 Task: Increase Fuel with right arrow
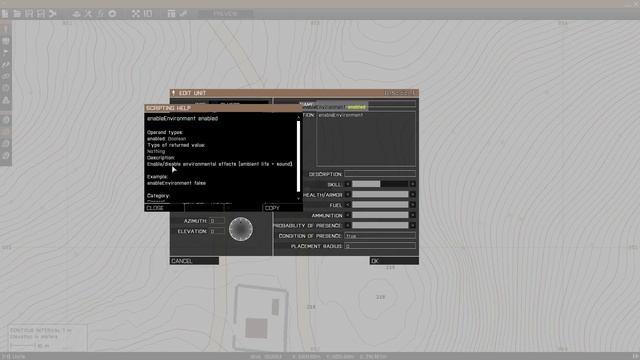[413, 204]
